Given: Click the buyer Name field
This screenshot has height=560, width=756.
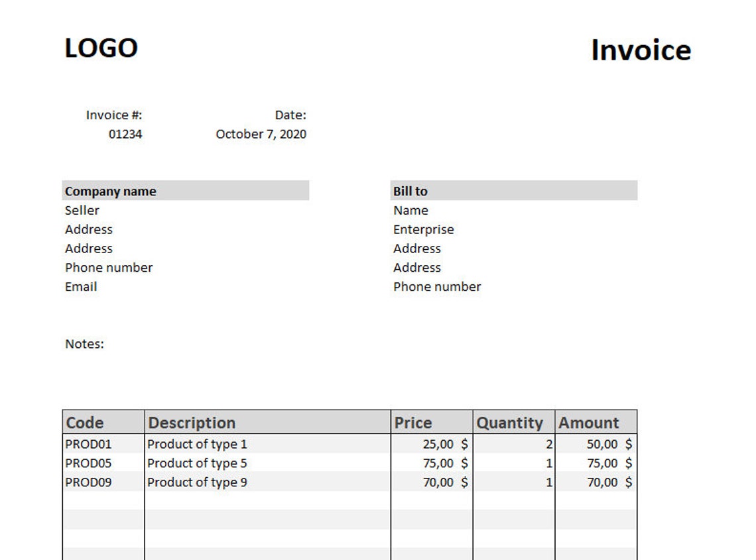Looking at the screenshot, I should pyautogui.click(x=411, y=210).
